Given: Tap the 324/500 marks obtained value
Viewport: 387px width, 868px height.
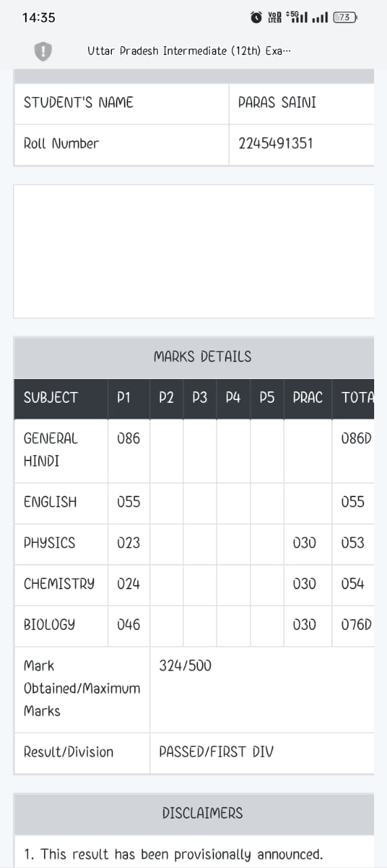Looking at the screenshot, I should [x=185, y=666].
